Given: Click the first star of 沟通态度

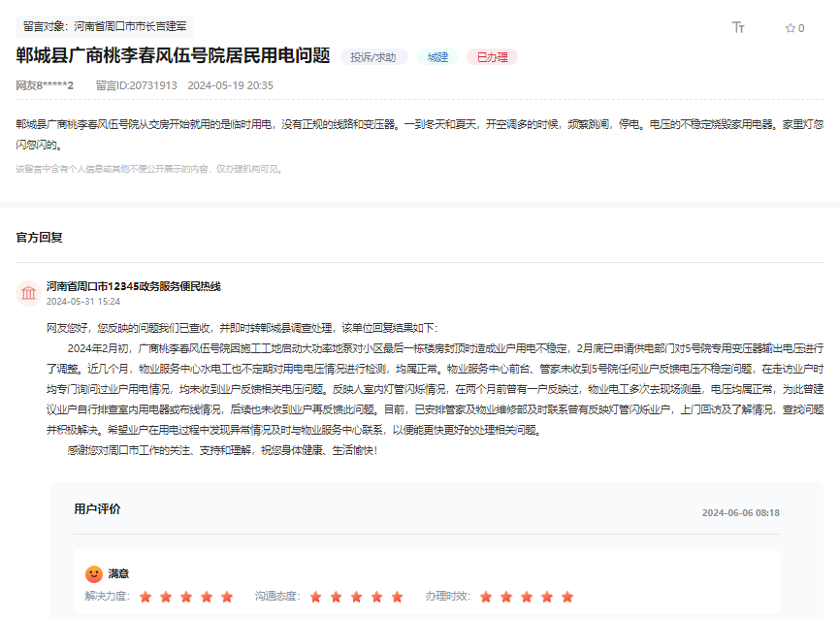Looking at the screenshot, I should click(x=316, y=597).
